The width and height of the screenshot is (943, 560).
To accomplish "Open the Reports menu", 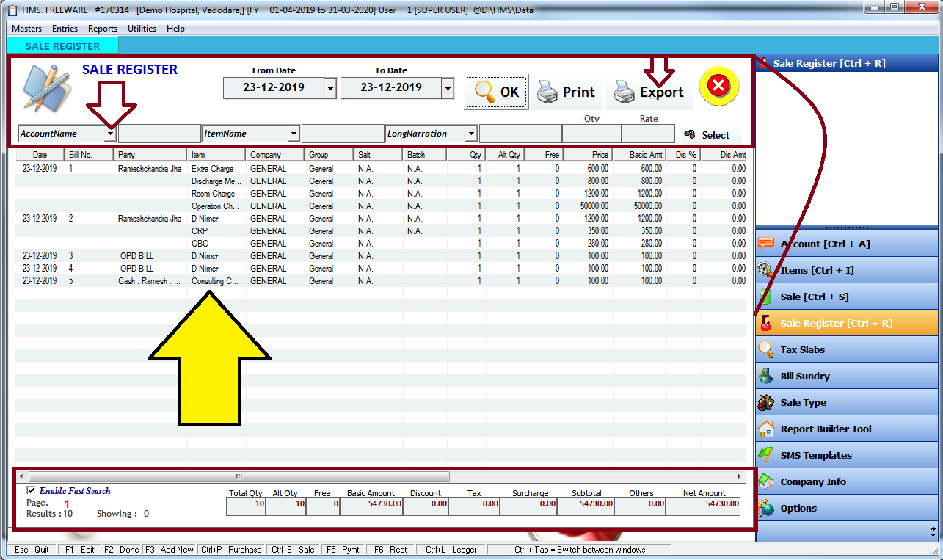I will tap(102, 29).
